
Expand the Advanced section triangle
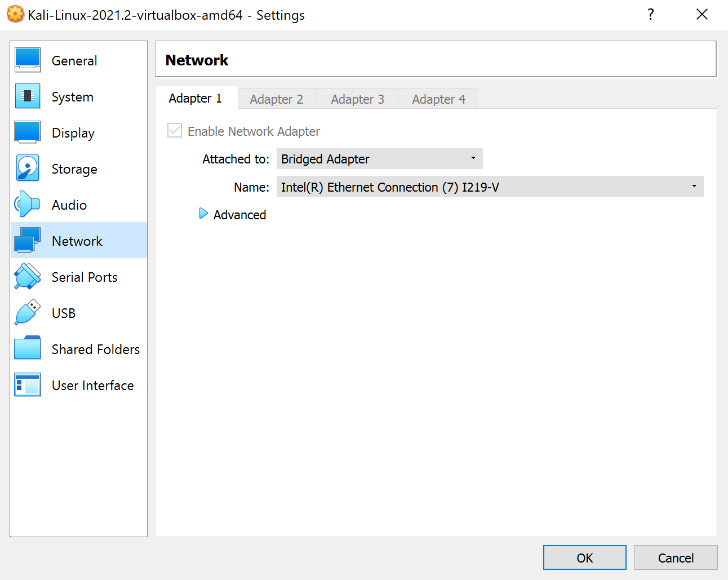(203, 214)
